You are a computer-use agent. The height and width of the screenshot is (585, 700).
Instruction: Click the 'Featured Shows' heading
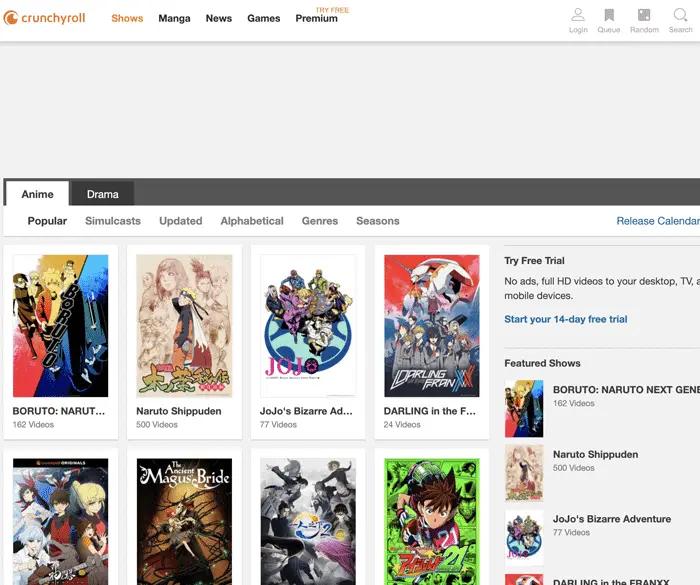(542, 363)
